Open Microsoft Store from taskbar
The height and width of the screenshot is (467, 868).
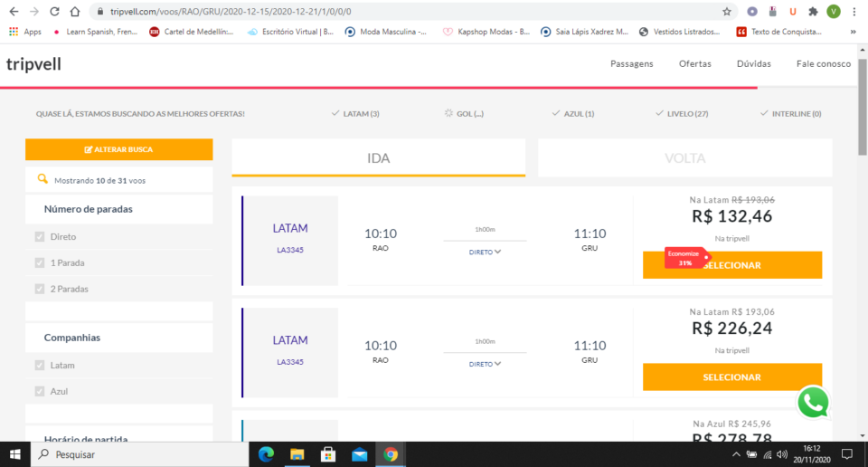(x=328, y=454)
